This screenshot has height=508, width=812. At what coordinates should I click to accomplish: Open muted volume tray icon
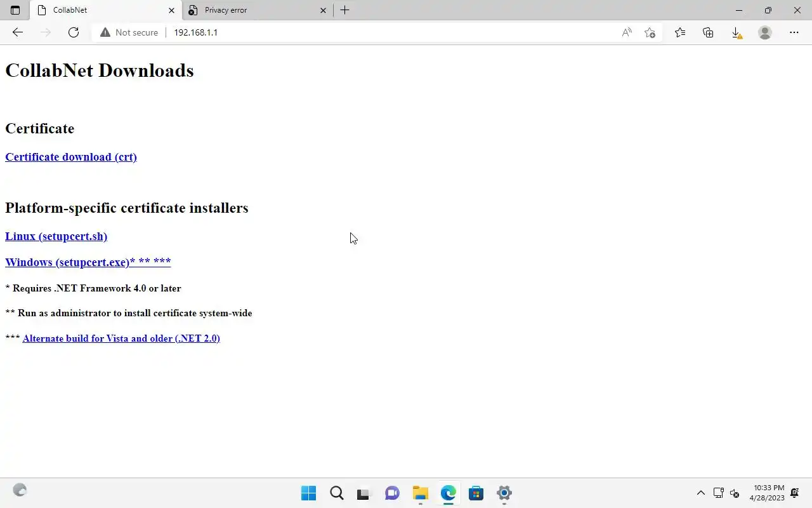[x=735, y=493]
